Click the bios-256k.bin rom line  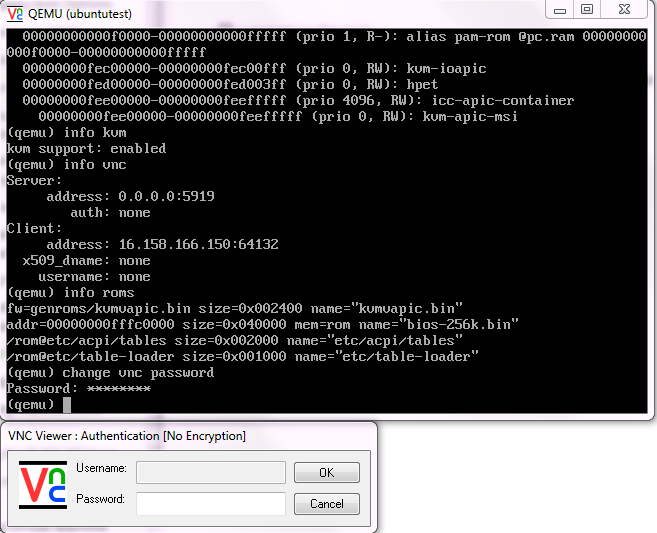pos(263,324)
